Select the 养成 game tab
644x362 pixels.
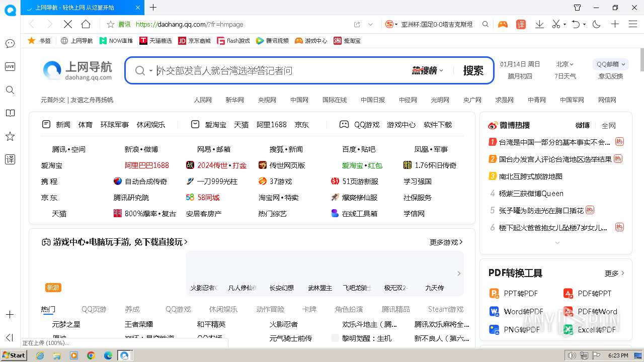(x=132, y=309)
